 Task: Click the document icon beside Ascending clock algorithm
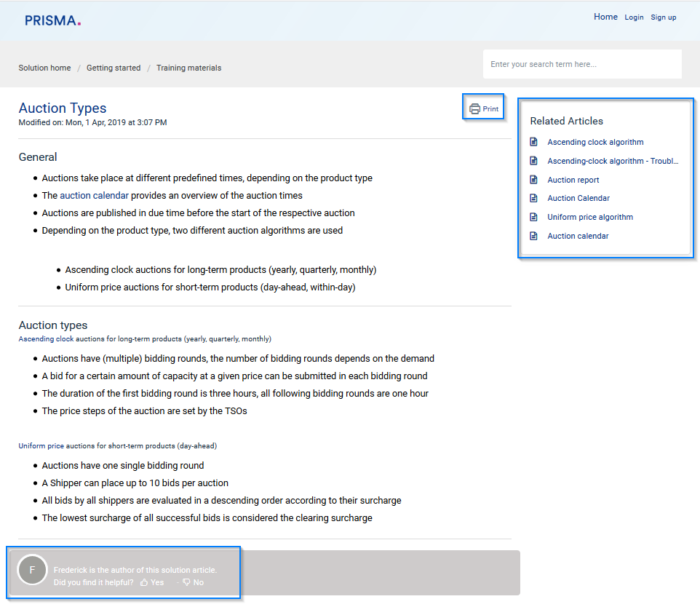pos(533,142)
